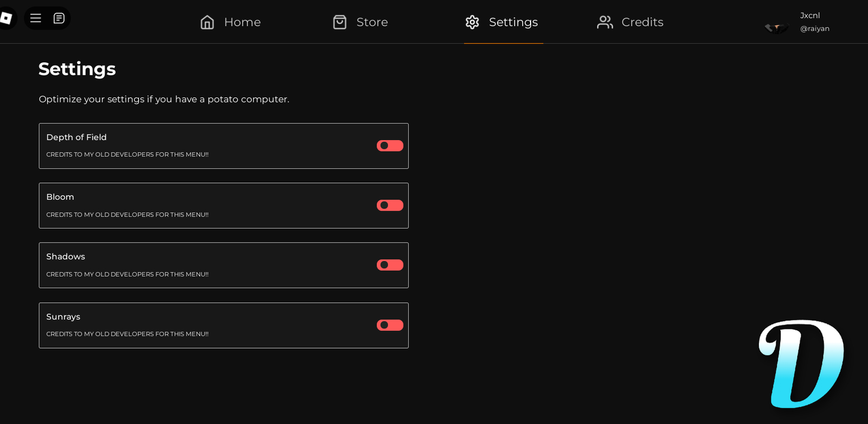868x424 pixels.
Task: Open the chat notes icon
Action: click(59, 18)
